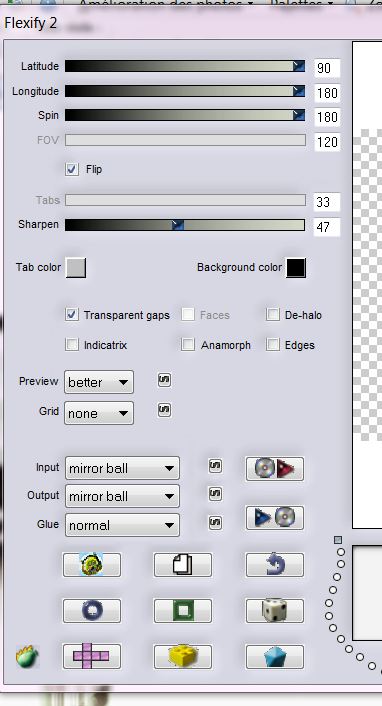Click the curved undo arrow button
Viewport: 382px width, 706px height.
(x=275, y=565)
